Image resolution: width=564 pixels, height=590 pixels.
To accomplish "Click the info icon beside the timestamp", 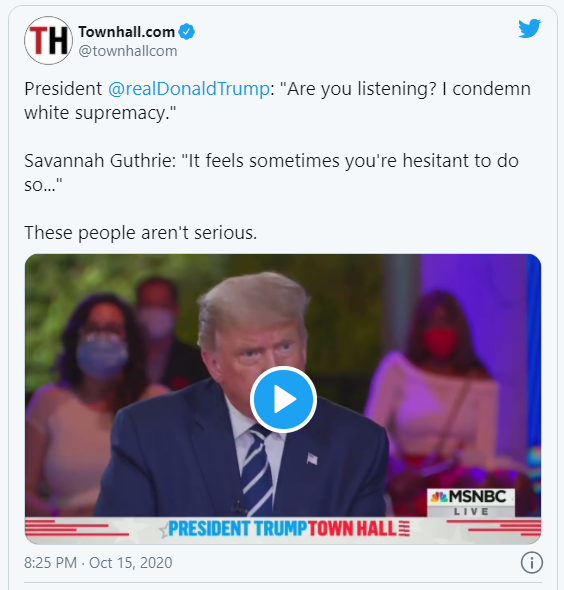I will tap(531, 563).
